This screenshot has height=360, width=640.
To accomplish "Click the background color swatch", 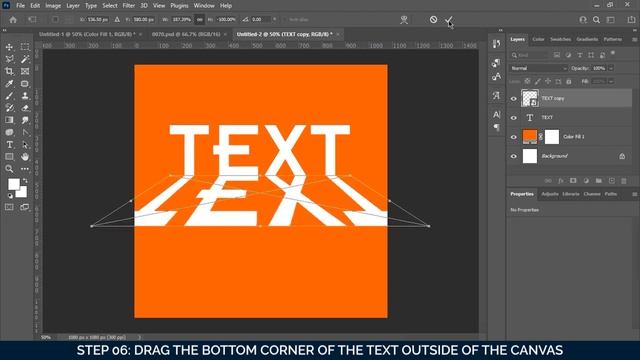I will pyautogui.click(x=23, y=193).
